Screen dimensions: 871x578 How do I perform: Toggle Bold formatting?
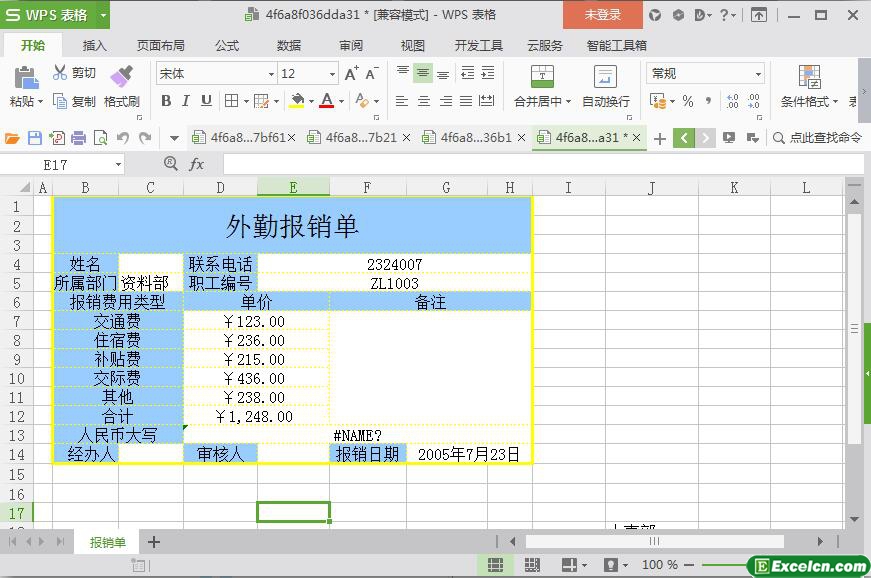pyautogui.click(x=166, y=101)
